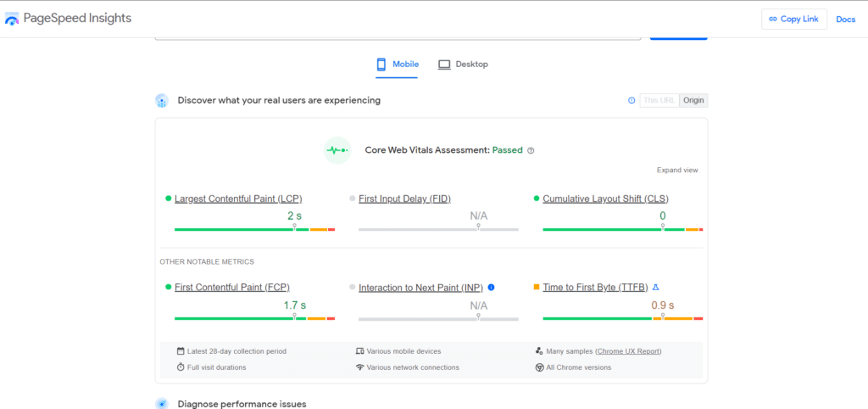Screen dimensions: 868x409
Task: Click the info icon beside This URL
Action: pyautogui.click(x=632, y=100)
